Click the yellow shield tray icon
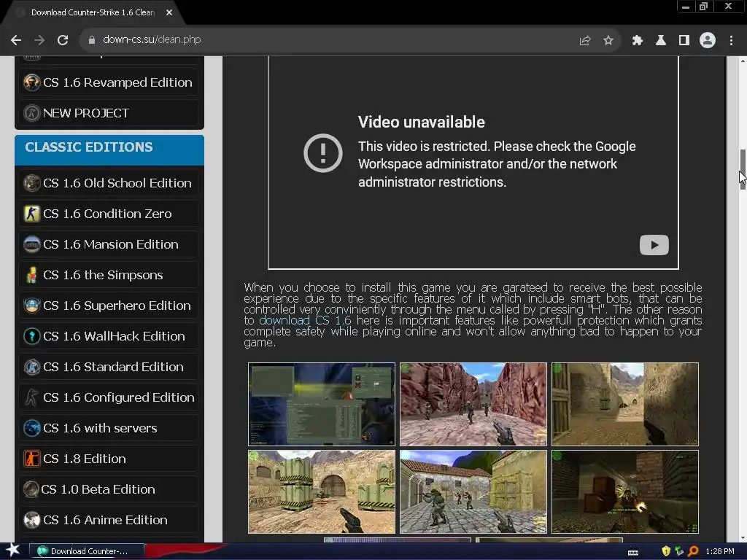The width and height of the screenshot is (747, 560). pyautogui.click(x=666, y=551)
